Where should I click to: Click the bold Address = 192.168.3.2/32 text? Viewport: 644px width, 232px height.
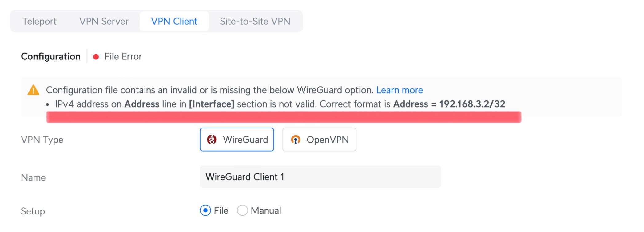[x=449, y=104]
